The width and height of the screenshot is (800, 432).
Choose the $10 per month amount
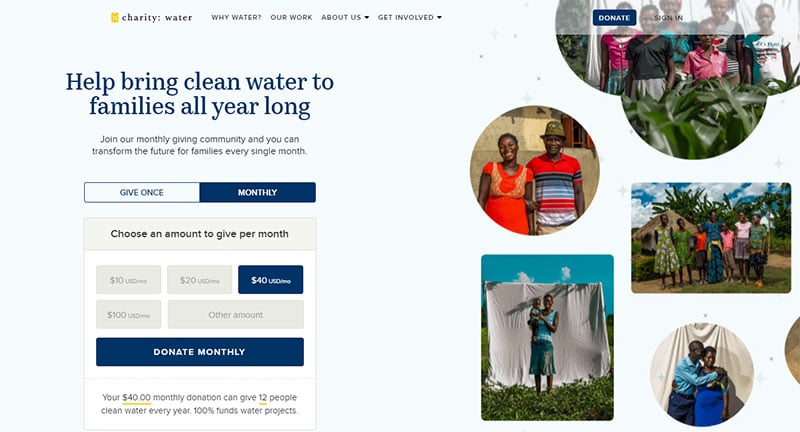(x=129, y=279)
